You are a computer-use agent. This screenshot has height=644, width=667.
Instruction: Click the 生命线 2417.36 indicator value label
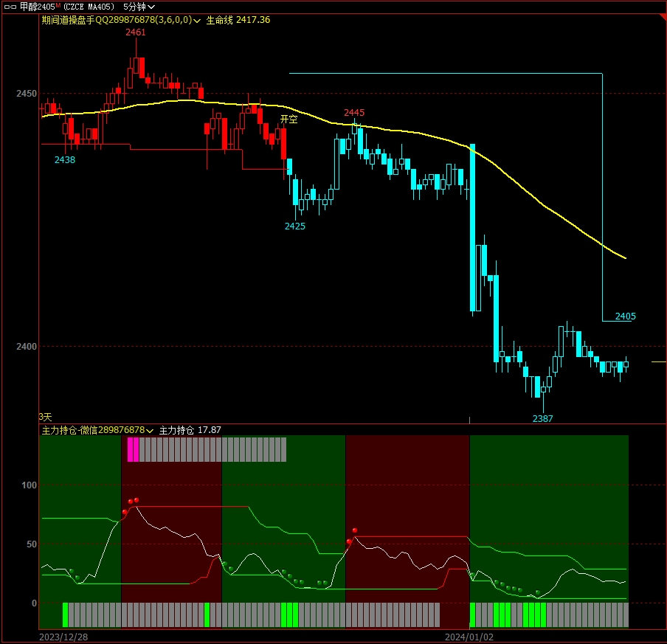(238, 20)
